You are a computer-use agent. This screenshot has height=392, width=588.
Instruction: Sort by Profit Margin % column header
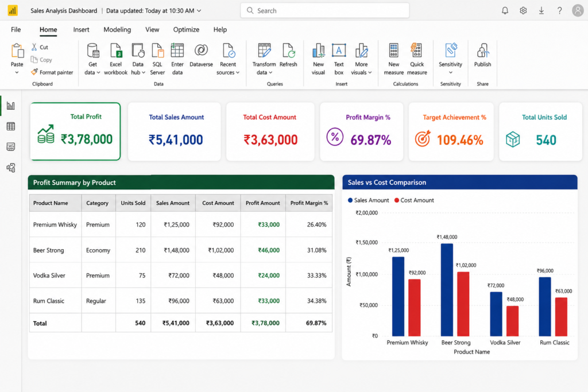pyautogui.click(x=309, y=203)
